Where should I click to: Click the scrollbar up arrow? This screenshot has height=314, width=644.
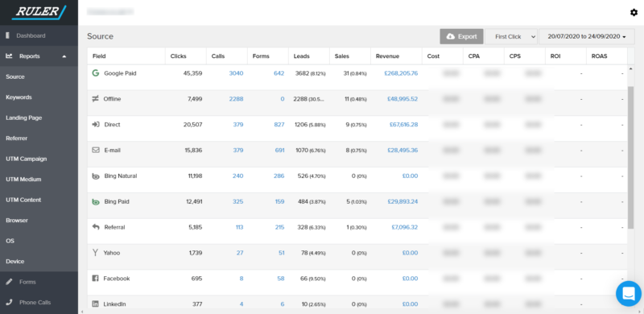[x=631, y=68]
